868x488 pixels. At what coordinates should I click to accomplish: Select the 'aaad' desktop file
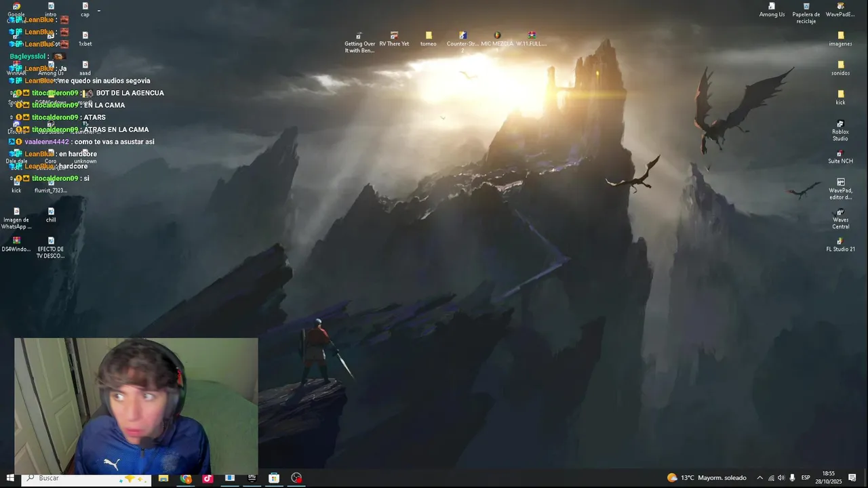(x=85, y=68)
